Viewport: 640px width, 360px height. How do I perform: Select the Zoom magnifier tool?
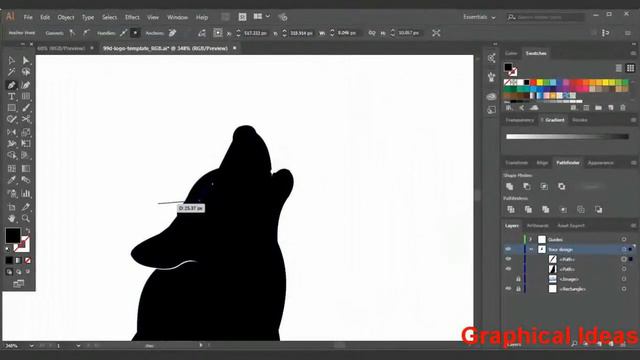pos(26,218)
